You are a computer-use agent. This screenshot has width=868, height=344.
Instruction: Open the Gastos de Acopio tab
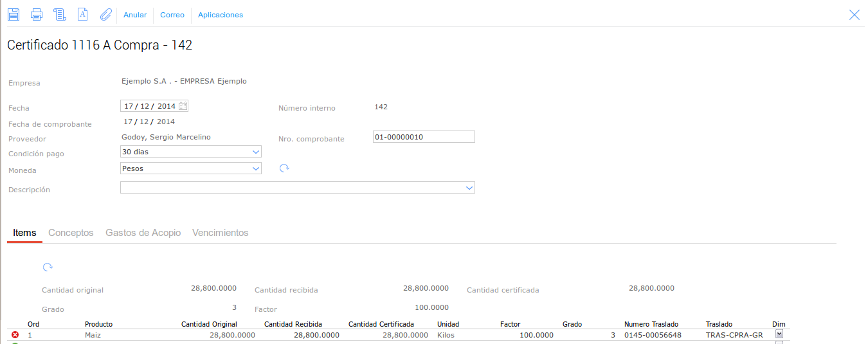click(143, 233)
